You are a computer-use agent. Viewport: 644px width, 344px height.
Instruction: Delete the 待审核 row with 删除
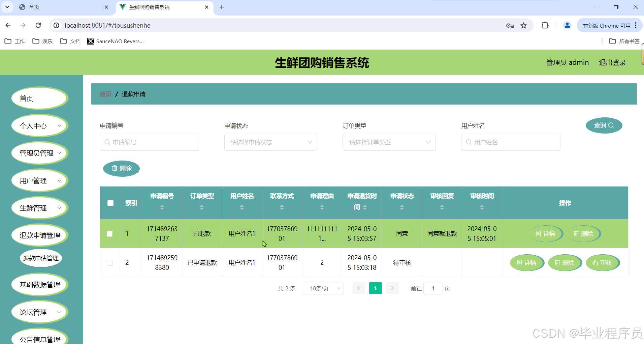(x=565, y=263)
